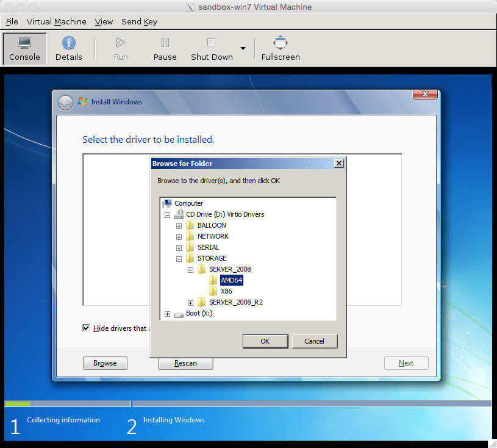Click the SERIAL folder icon
The height and width of the screenshot is (448, 497).
coord(190,247)
